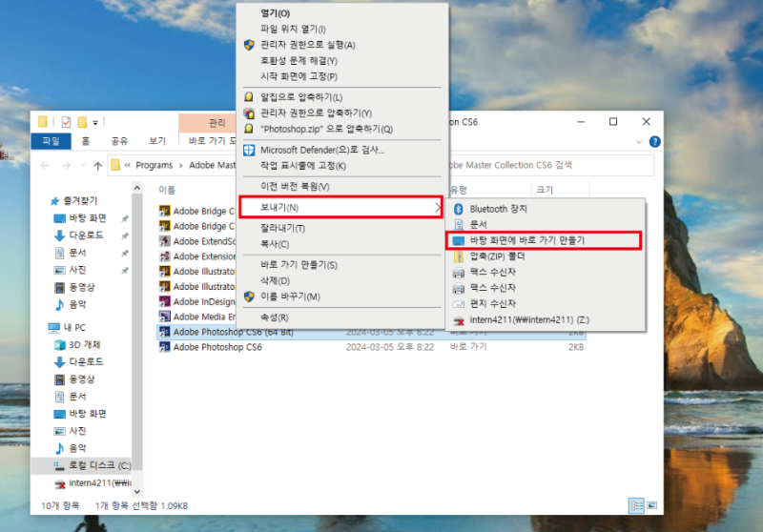763x532 pixels.
Task: Click the forward navigation arrow
Action: click(x=66, y=166)
